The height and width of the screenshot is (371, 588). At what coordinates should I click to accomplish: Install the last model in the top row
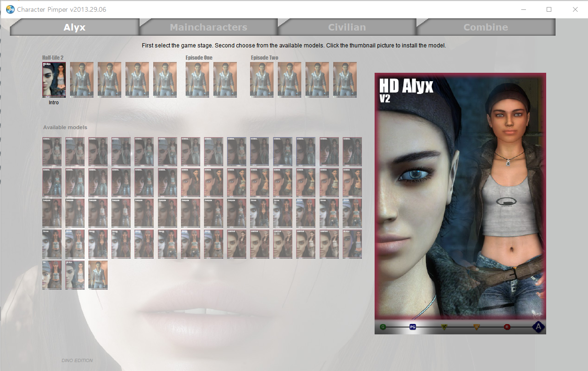point(352,151)
